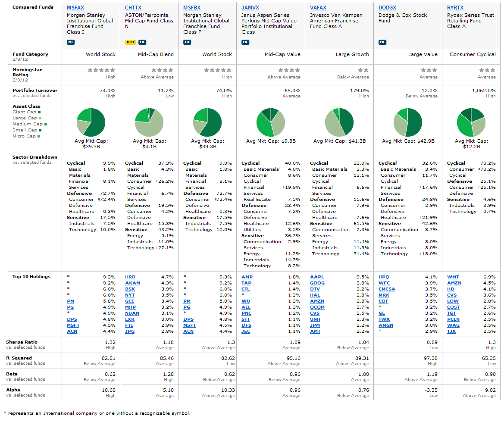Open the MSFAX fund ticker link
This screenshot has height=422, width=504.
tap(75, 8)
